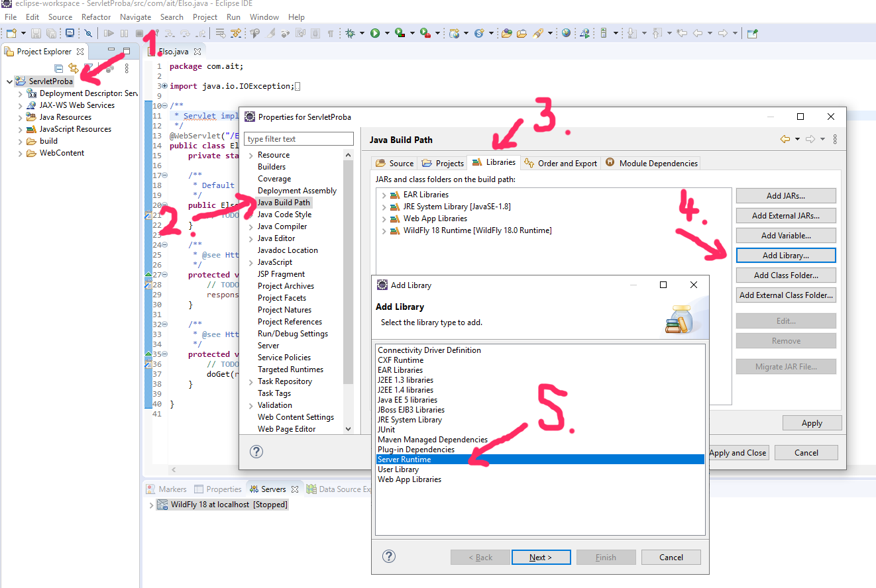Image resolution: width=876 pixels, height=588 pixels.
Task: Select JUnit in the library type list
Action: coord(386,430)
